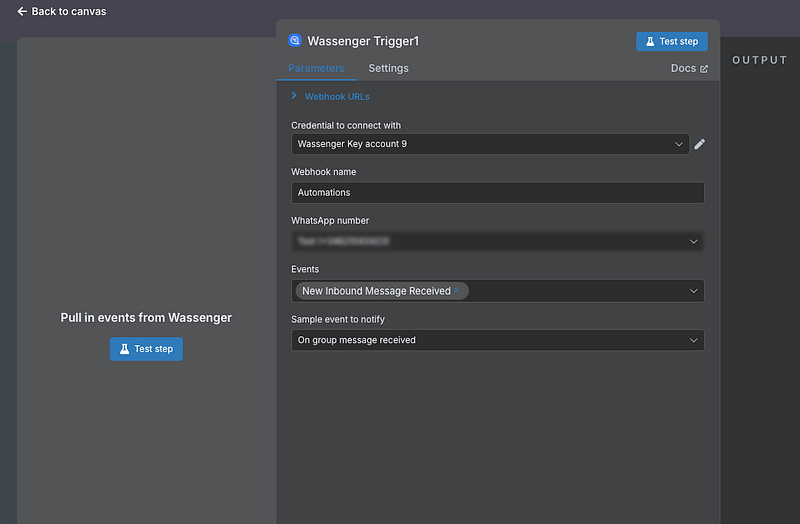This screenshot has height=524, width=800.
Task: Remove the New Inbound Message Received tag
Action: 457,291
